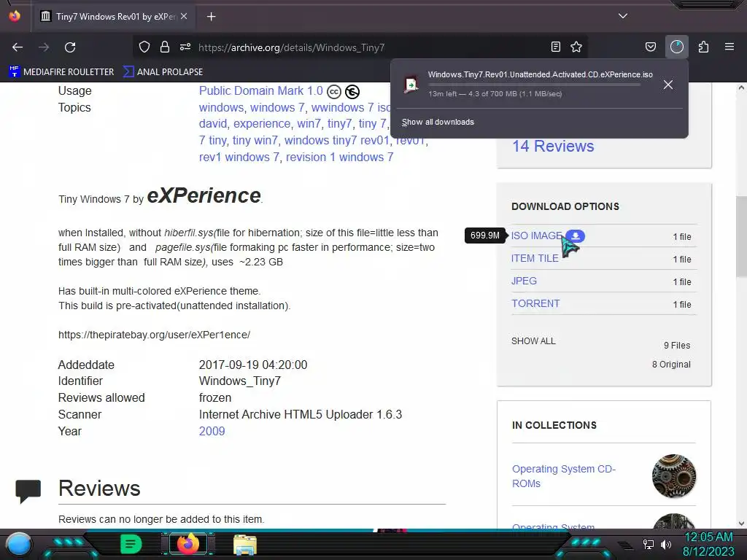Image resolution: width=747 pixels, height=560 pixels.
Task: List all tabs dropdown arrow
Action: pyautogui.click(x=623, y=16)
